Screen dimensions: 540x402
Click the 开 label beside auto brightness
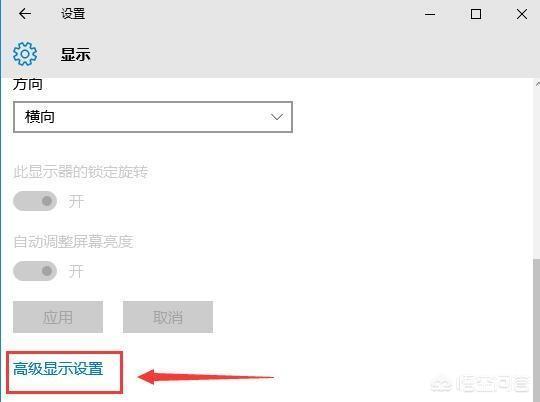pos(76,271)
